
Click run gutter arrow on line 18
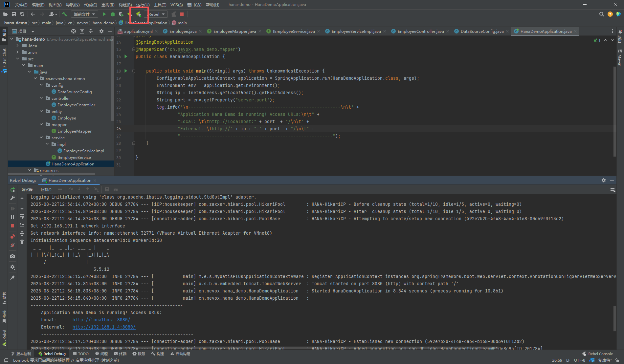pos(126,71)
